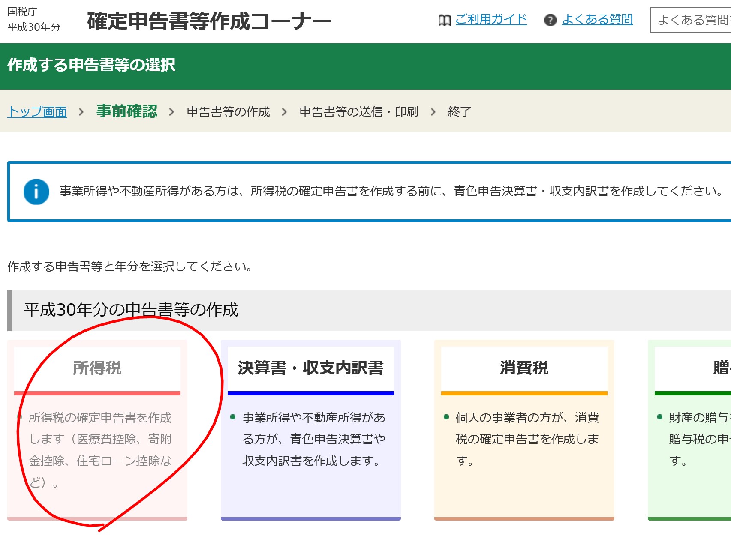This screenshot has width=731, height=560.
Task: Choose the 決算書・収支内訳書 card title
Action: point(310,368)
